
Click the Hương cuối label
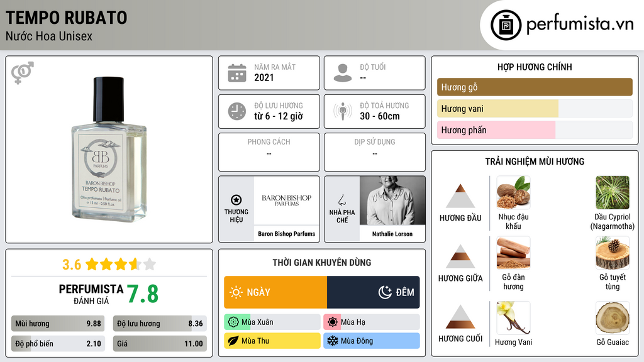click(460, 339)
